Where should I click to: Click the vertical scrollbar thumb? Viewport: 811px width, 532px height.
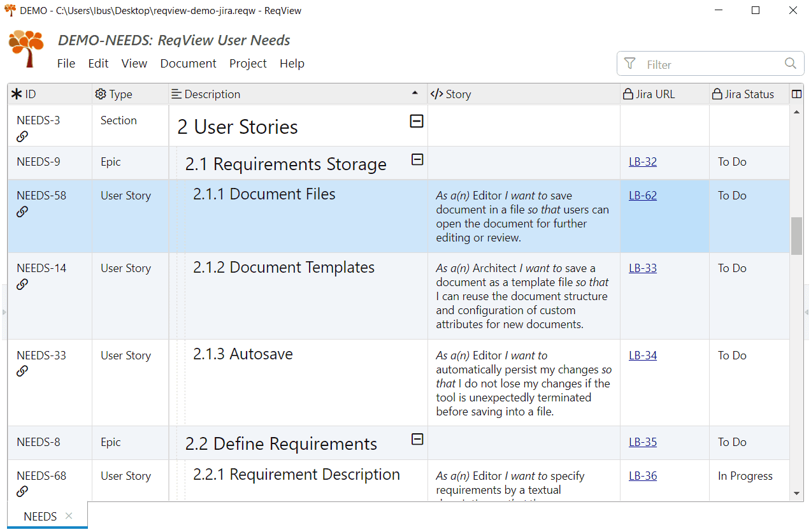(796, 236)
